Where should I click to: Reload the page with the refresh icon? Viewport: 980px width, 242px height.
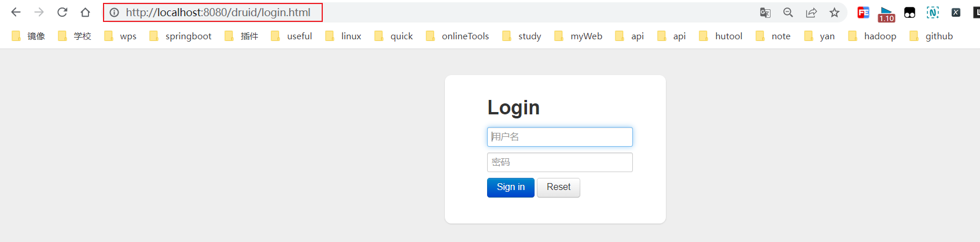coord(62,12)
